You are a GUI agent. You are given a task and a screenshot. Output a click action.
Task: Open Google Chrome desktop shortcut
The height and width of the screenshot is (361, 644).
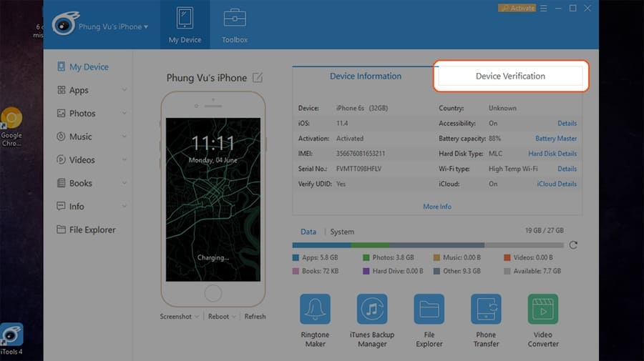(11, 127)
